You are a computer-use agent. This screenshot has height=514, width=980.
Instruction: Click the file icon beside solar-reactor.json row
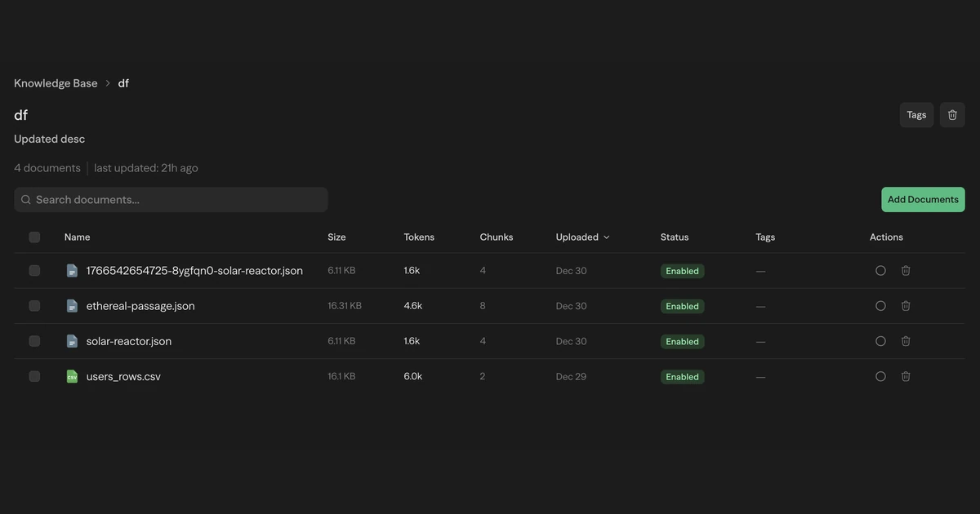point(72,341)
